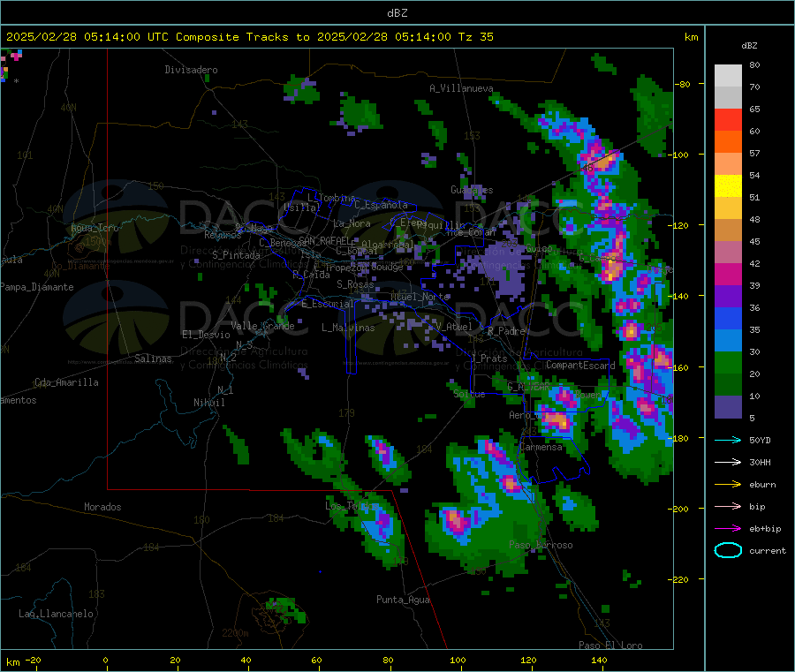Click the 'Paso_El_Loro' map label
The width and height of the screenshot is (795, 672).
coord(610,646)
